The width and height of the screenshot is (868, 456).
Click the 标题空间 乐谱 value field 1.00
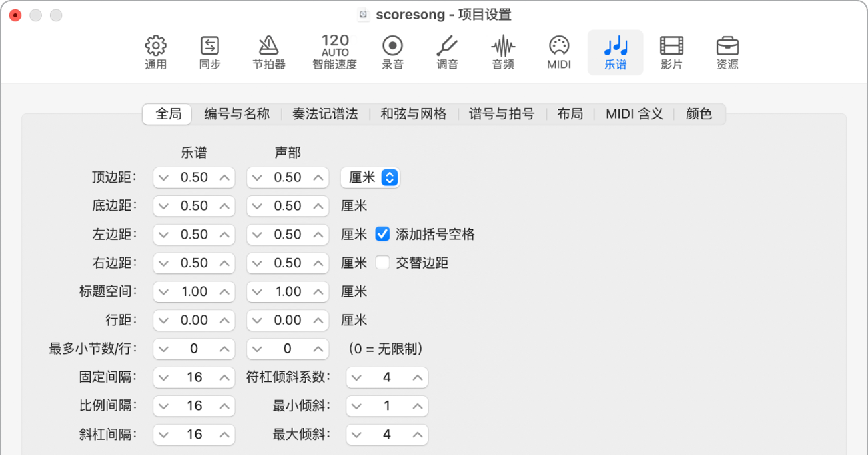[x=194, y=292]
